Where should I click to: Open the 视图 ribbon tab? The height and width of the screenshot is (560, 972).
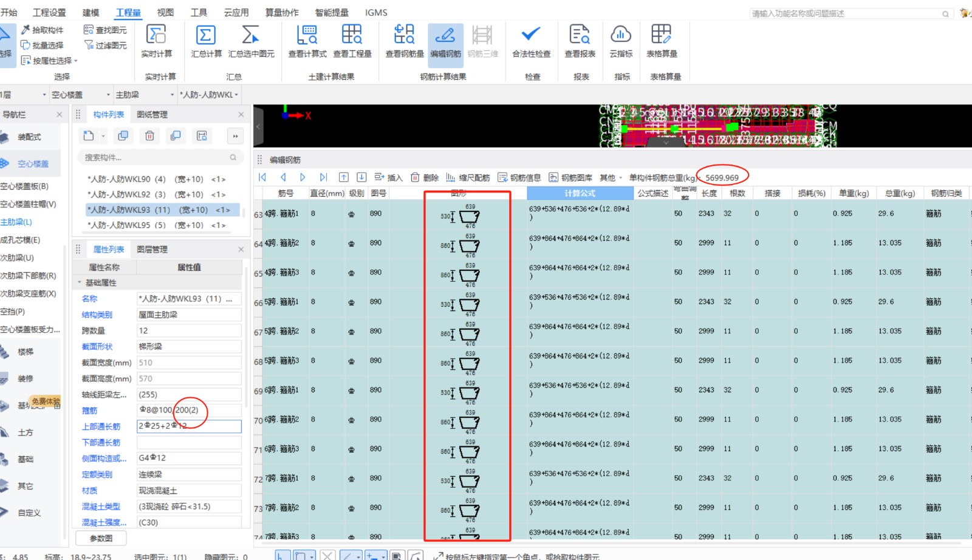(165, 12)
